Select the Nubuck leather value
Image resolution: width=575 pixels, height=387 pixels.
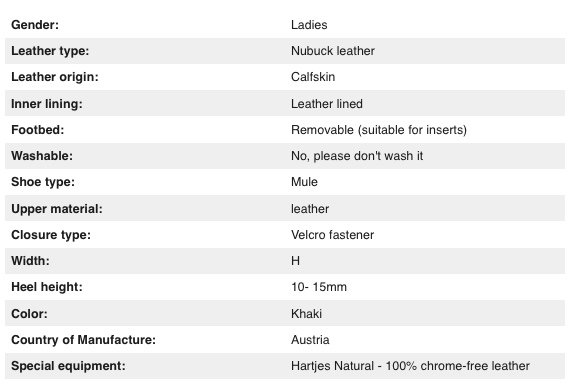(x=333, y=51)
